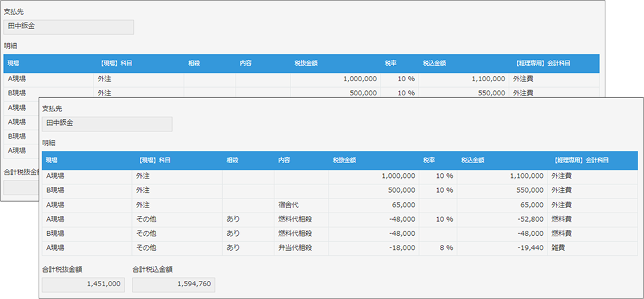The width and height of the screenshot is (644, 299).
Task: Click the 支払先 field in the back panel
Action: (x=68, y=27)
